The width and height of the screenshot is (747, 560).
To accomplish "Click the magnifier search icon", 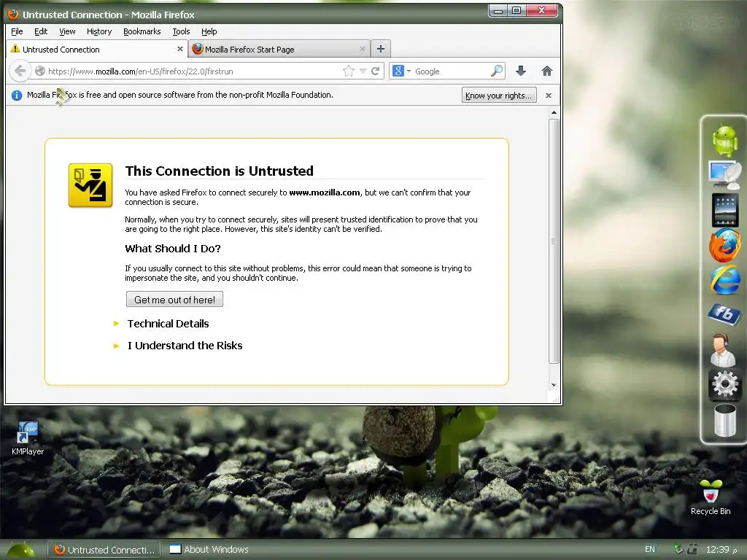I will pyautogui.click(x=496, y=71).
